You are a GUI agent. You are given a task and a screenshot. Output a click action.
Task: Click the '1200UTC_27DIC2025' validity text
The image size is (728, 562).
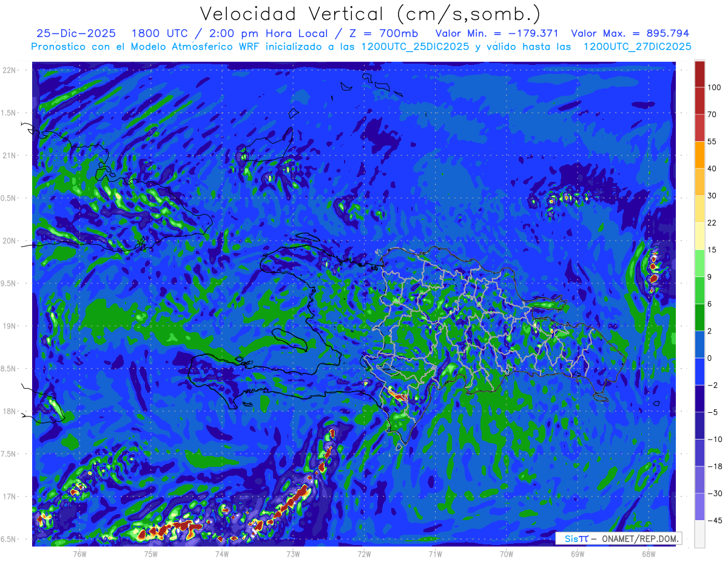tap(638, 47)
